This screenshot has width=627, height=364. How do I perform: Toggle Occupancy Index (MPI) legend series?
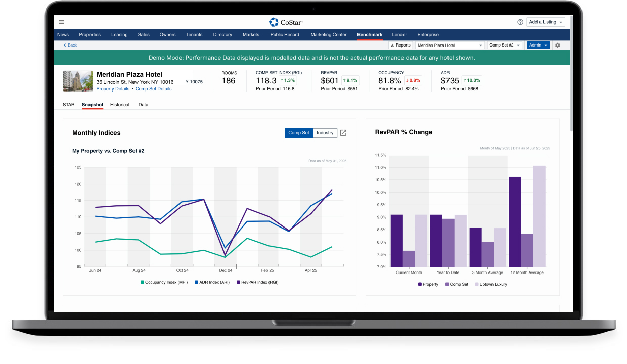click(164, 283)
